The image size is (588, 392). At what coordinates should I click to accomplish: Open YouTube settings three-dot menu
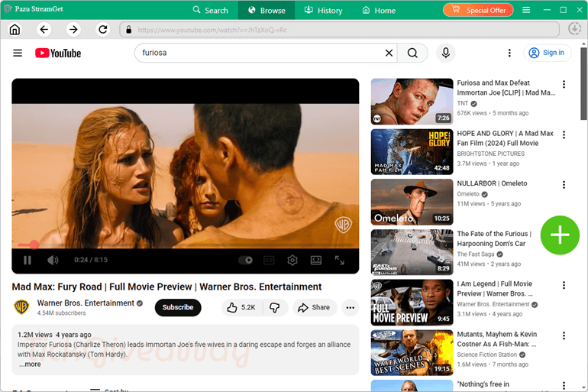[x=509, y=53]
